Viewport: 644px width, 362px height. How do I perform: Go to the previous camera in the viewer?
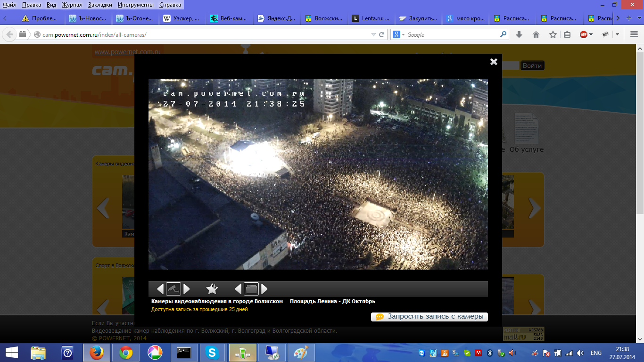tap(160, 289)
